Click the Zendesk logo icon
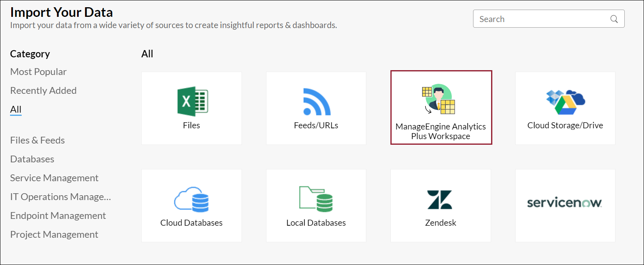 [440, 200]
